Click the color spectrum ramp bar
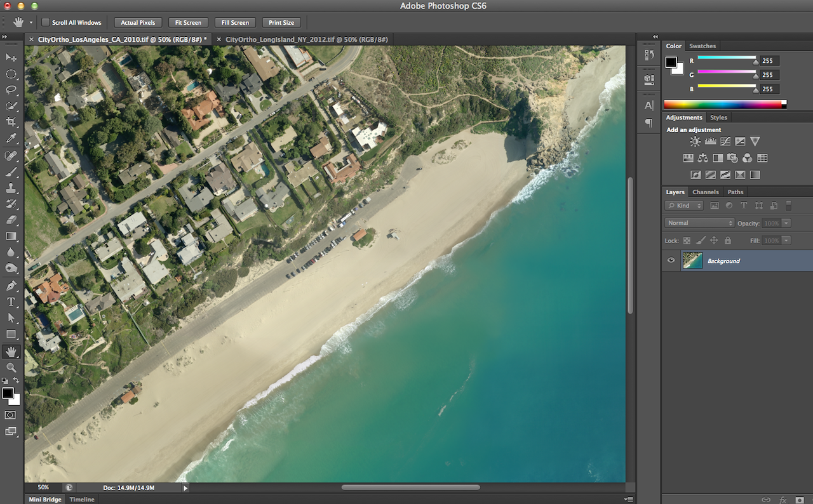The width and height of the screenshot is (813, 504). pos(723,104)
